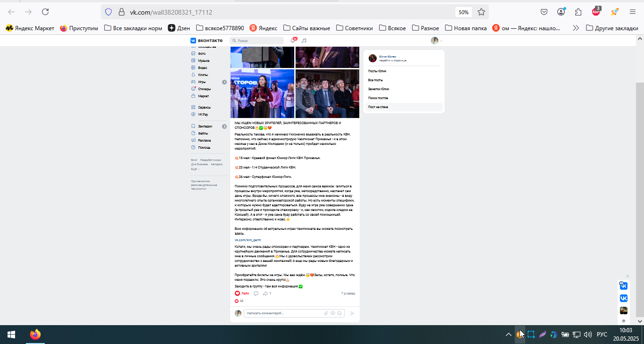Expand the profile avatar dropdown menu
This screenshot has height=344, width=644.
point(437,41)
